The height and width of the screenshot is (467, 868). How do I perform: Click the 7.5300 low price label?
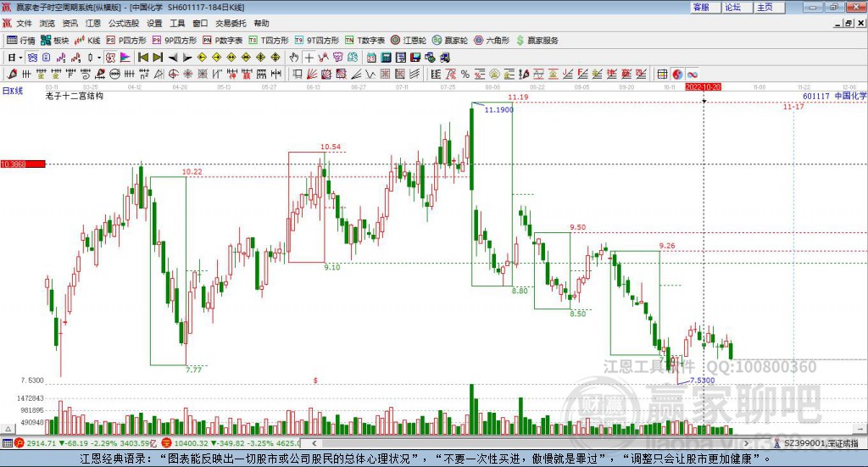(702, 381)
